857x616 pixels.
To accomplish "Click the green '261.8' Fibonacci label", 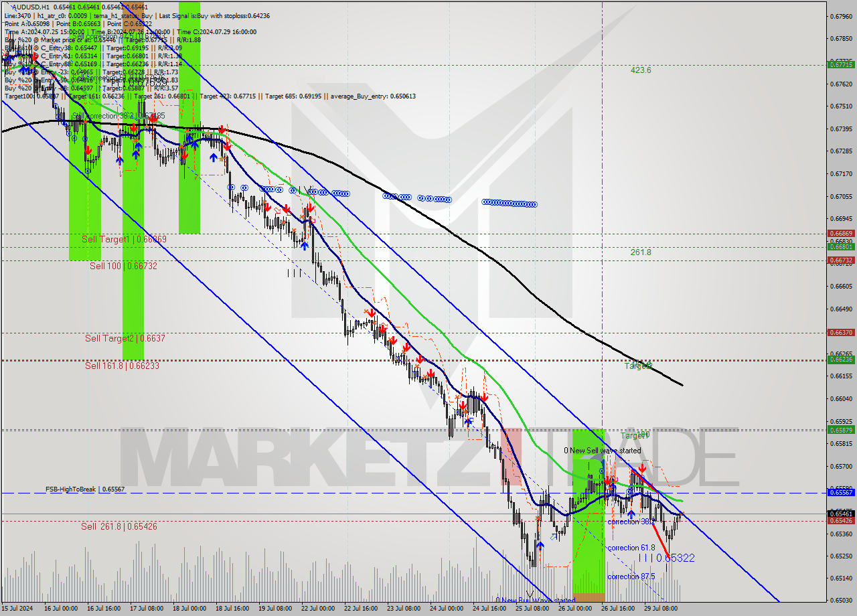I will tap(641, 252).
